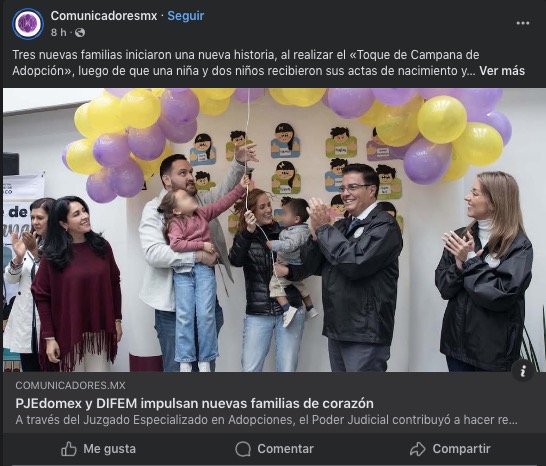Click the Comentar label

point(286,449)
